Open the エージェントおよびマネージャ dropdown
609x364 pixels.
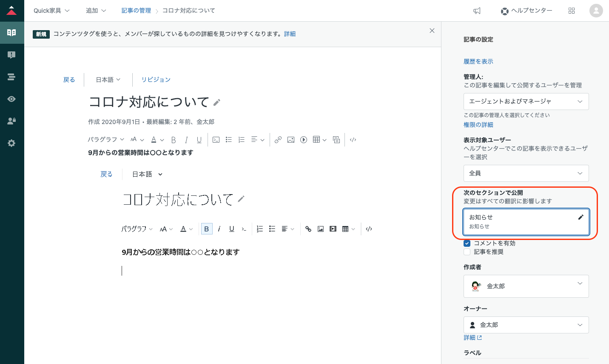[526, 102]
